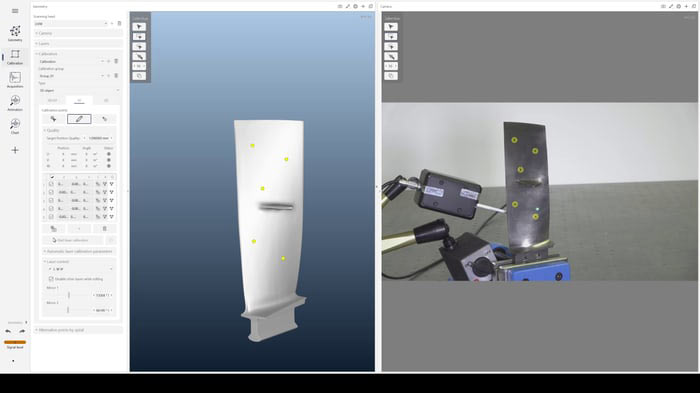Click the topmost yellow calibration point on 3D blade
This screenshot has width=700, height=393.
coord(253,146)
